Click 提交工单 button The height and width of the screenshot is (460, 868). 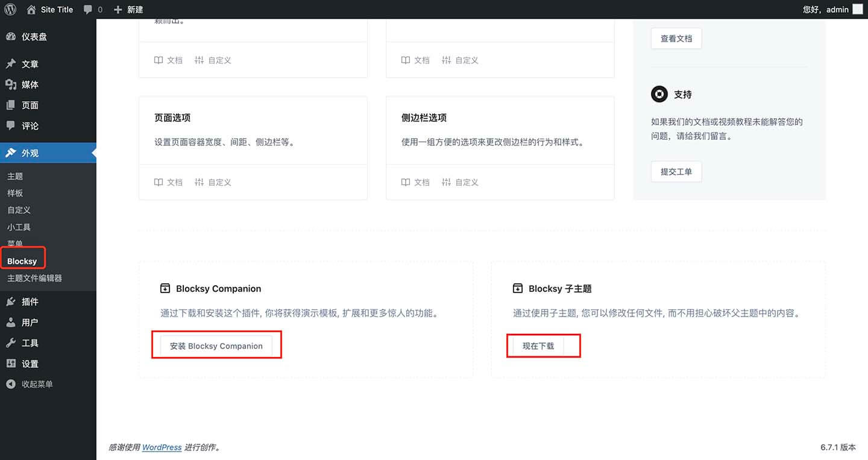point(676,171)
